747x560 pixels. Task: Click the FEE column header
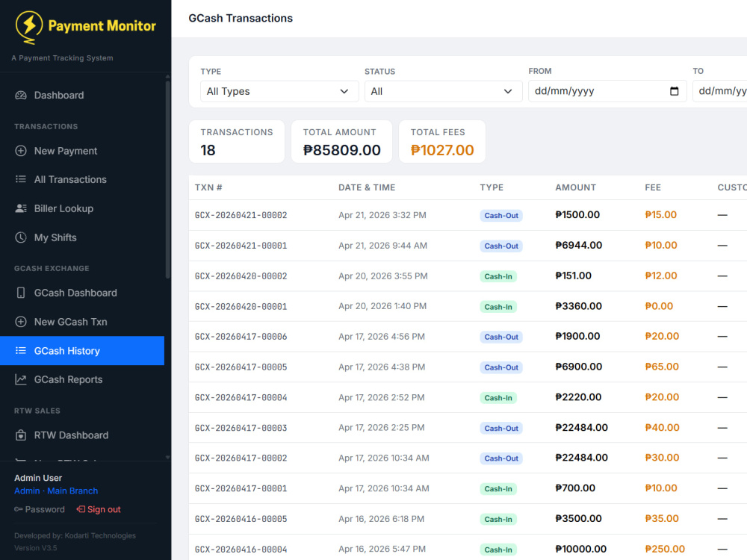(653, 187)
